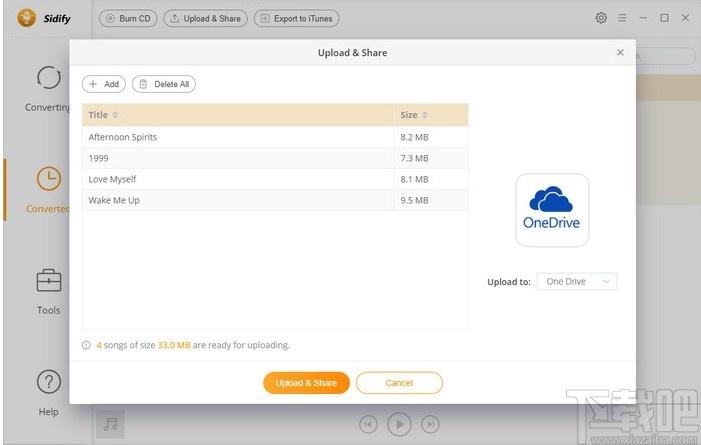Click the Help question mark icon
The width and height of the screenshot is (701, 445).
(x=49, y=381)
